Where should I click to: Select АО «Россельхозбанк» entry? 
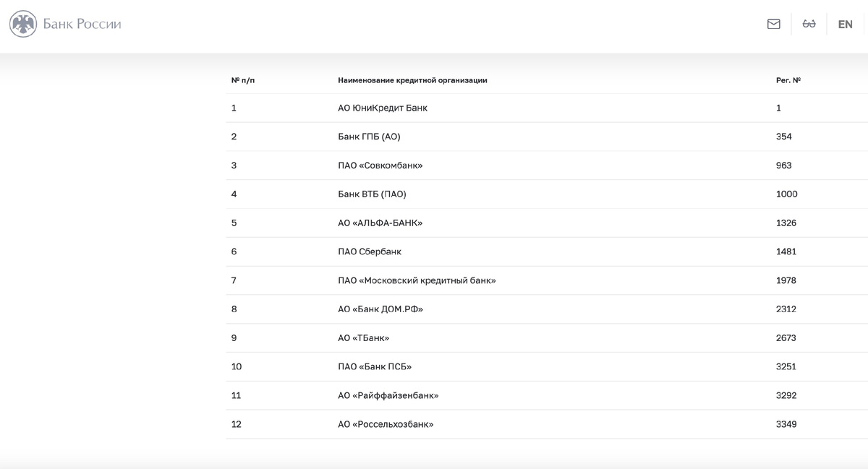tap(386, 424)
